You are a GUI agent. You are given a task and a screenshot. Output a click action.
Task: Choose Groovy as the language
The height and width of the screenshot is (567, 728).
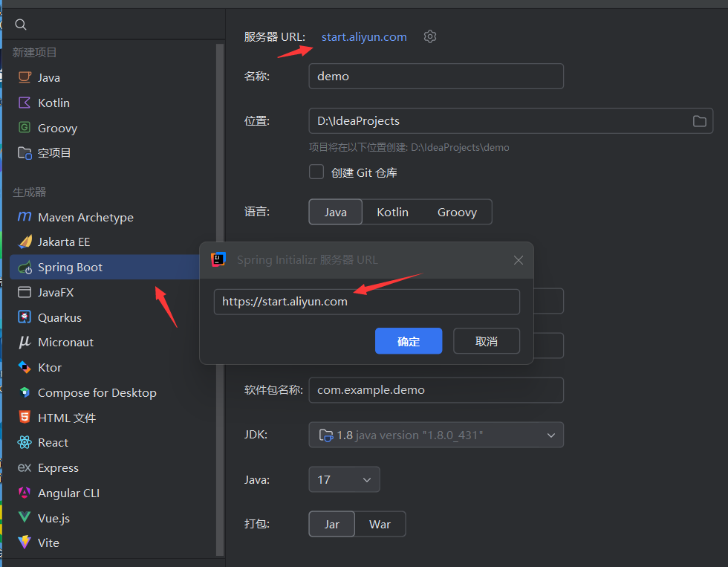[x=457, y=212]
